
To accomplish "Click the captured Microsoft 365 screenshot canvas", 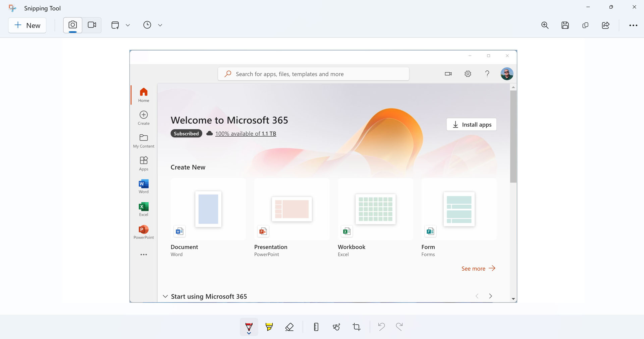I will [x=323, y=176].
